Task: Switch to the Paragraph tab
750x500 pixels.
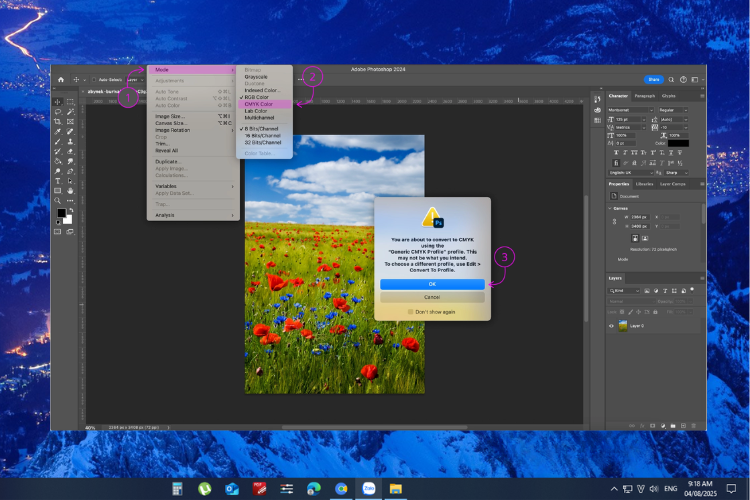Action: (x=644, y=96)
